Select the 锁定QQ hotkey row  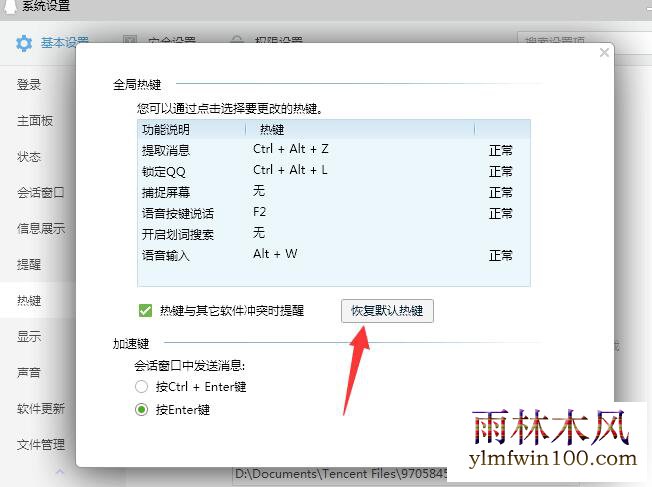[333, 171]
